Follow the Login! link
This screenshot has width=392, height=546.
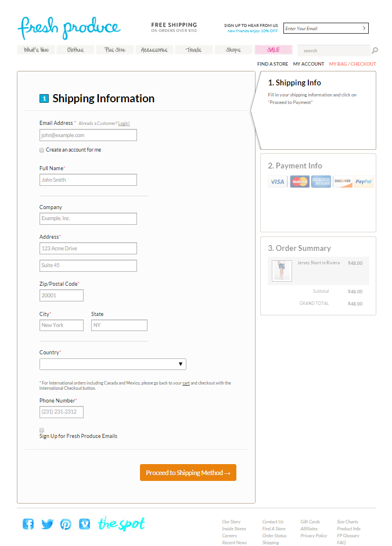click(124, 123)
